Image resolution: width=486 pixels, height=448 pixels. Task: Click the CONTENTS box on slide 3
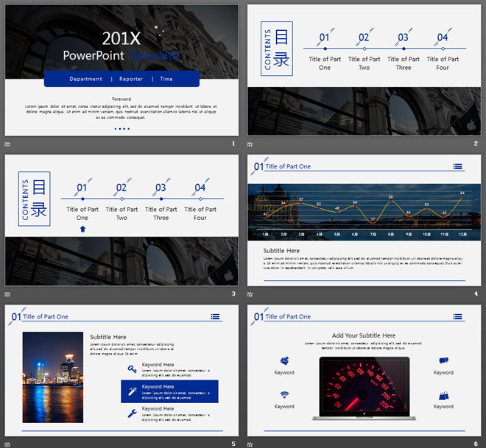pos(35,199)
